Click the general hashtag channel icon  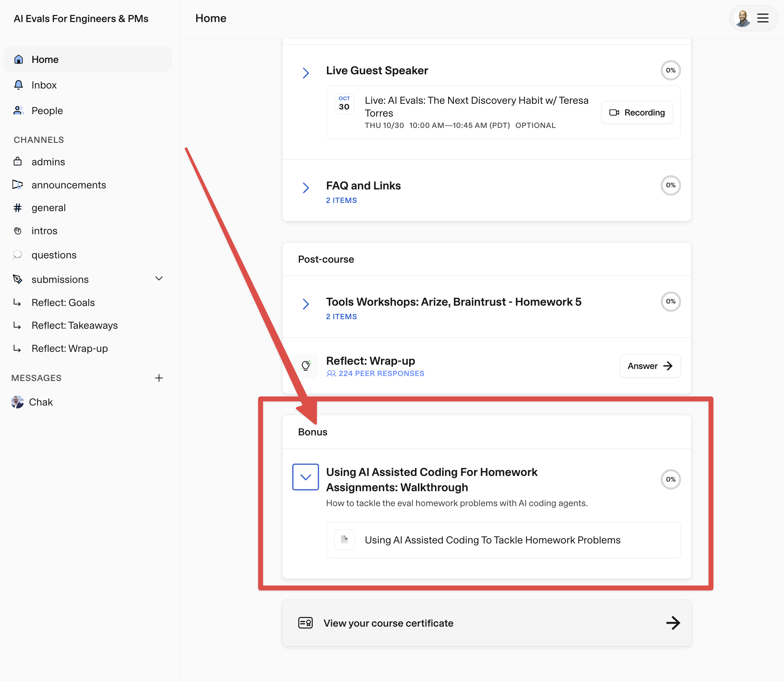click(17, 208)
